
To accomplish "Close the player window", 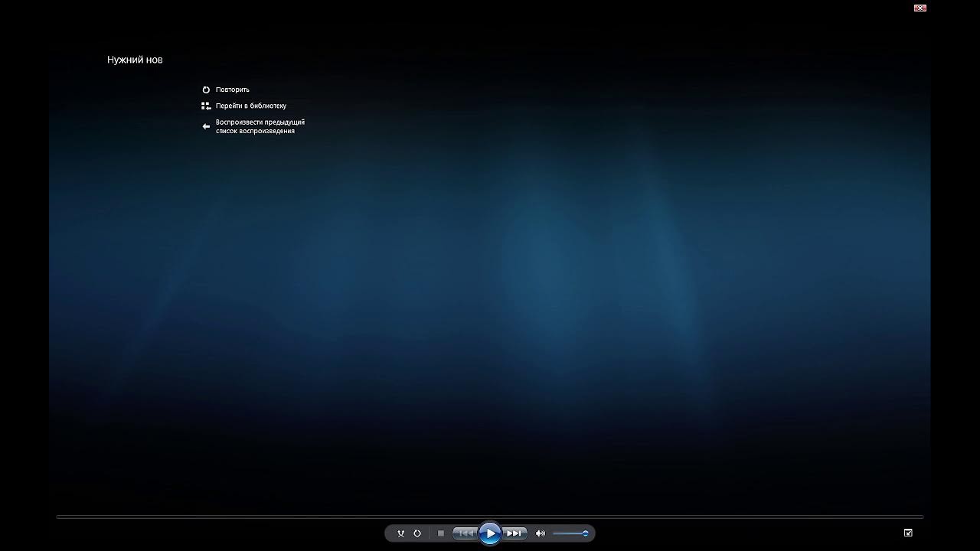I will click(x=920, y=8).
